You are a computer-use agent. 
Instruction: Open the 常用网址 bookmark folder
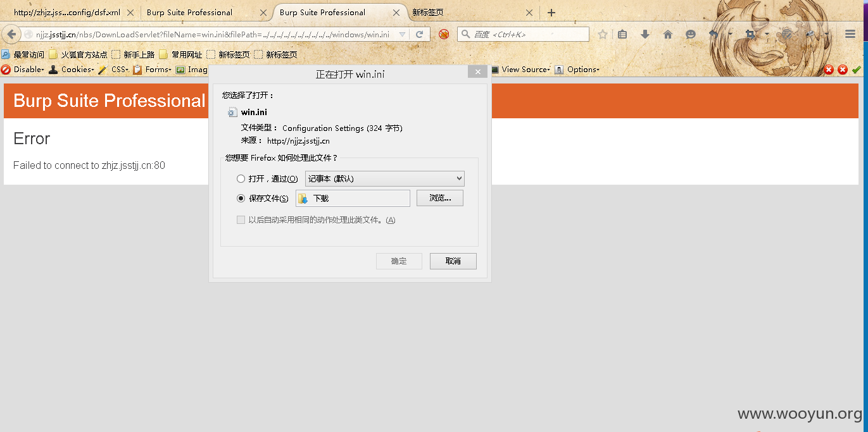click(x=180, y=54)
